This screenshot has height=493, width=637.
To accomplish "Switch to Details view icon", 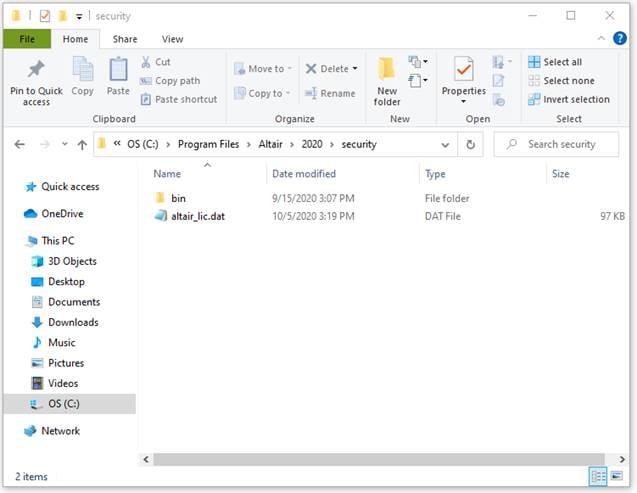I will coord(598,476).
